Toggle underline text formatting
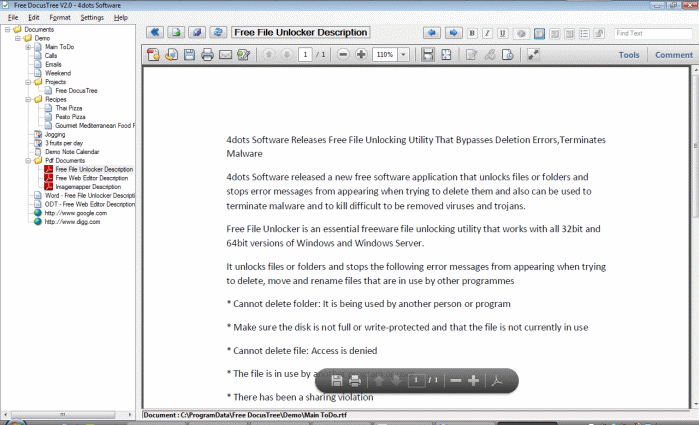 [503, 33]
